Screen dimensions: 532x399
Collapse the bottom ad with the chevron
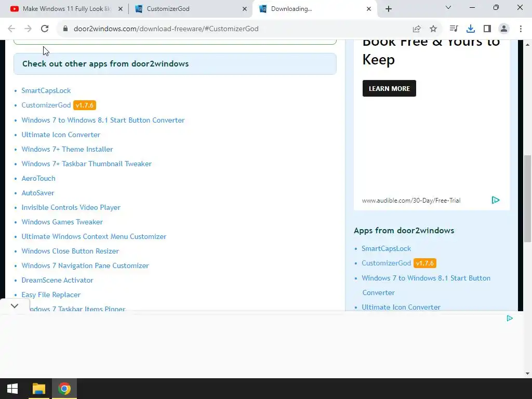click(x=14, y=305)
